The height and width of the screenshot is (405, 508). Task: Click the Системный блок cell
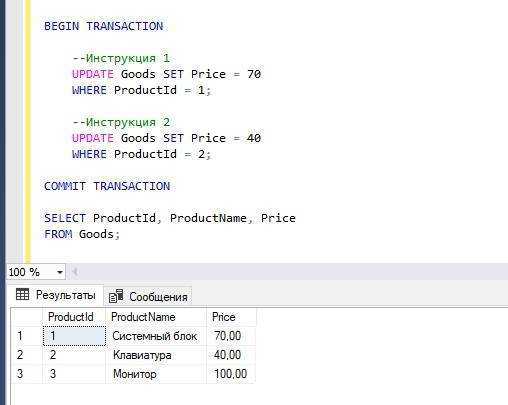point(156,336)
